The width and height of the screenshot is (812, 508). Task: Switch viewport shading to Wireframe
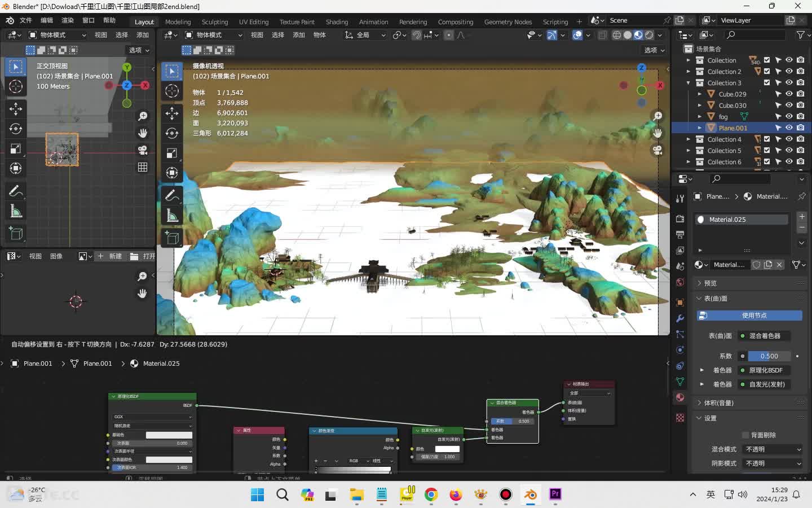pos(617,35)
